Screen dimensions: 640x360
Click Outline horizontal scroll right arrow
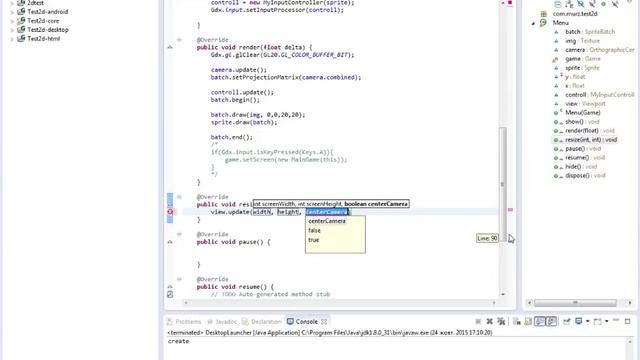click(630, 303)
